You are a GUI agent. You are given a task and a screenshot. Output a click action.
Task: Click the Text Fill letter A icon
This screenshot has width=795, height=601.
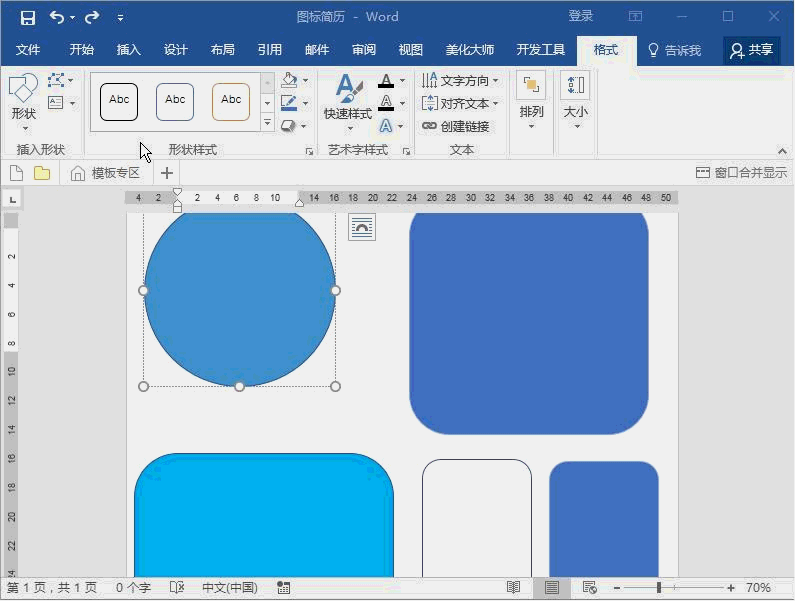pos(386,81)
